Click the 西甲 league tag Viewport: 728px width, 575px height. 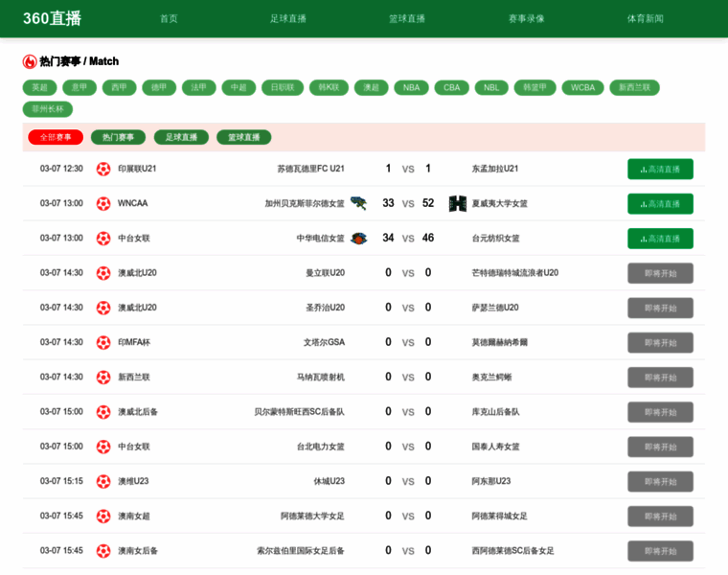120,88
